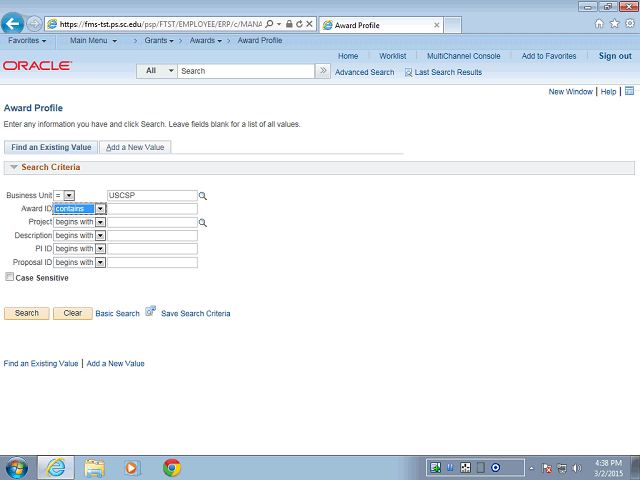Open the Grants breadcrumb menu
Image resolution: width=640 pixels, height=480 pixels.
pos(159,40)
